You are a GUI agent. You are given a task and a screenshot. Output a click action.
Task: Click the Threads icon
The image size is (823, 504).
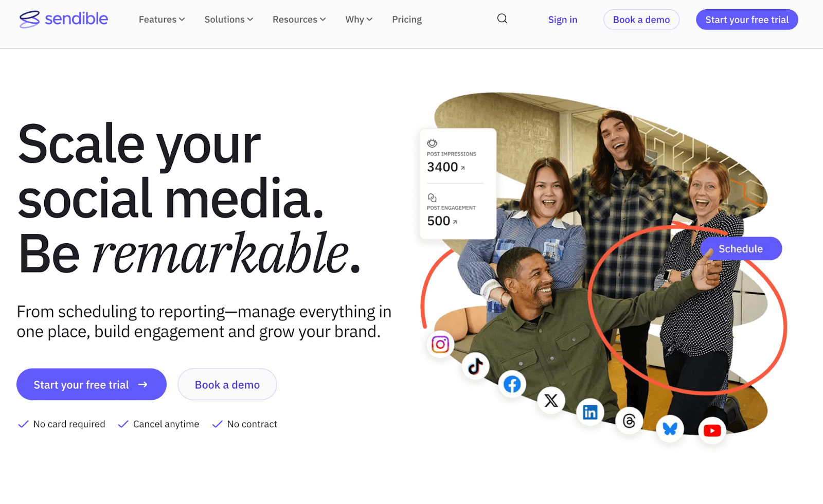tap(629, 420)
